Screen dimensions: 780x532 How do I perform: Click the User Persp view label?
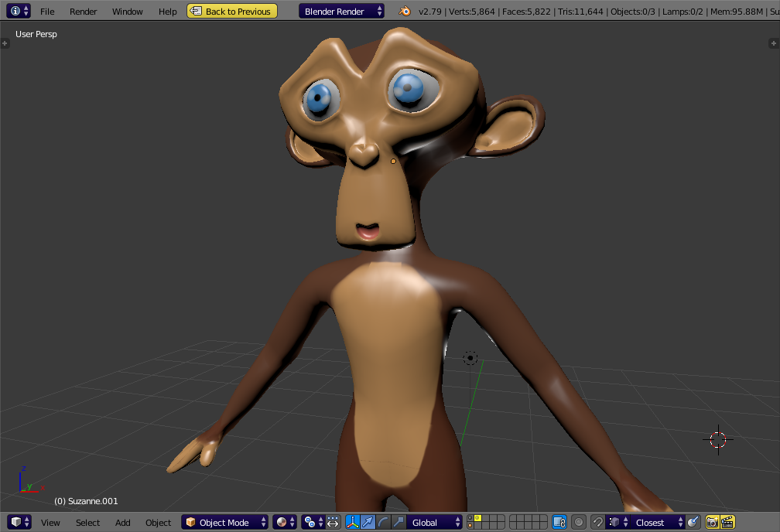pos(36,34)
